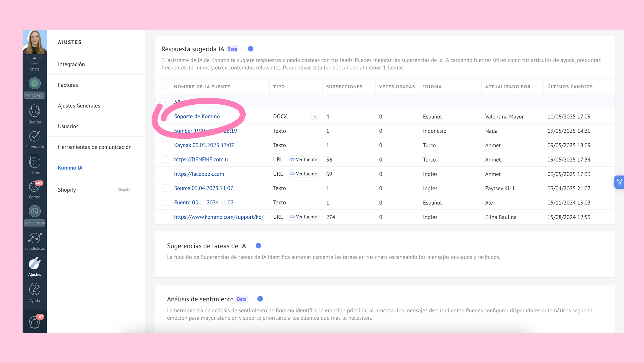Viewport: 644px width, 362px height.
Task: Download the Soporte de Kommo DOCX file
Action: (315, 116)
